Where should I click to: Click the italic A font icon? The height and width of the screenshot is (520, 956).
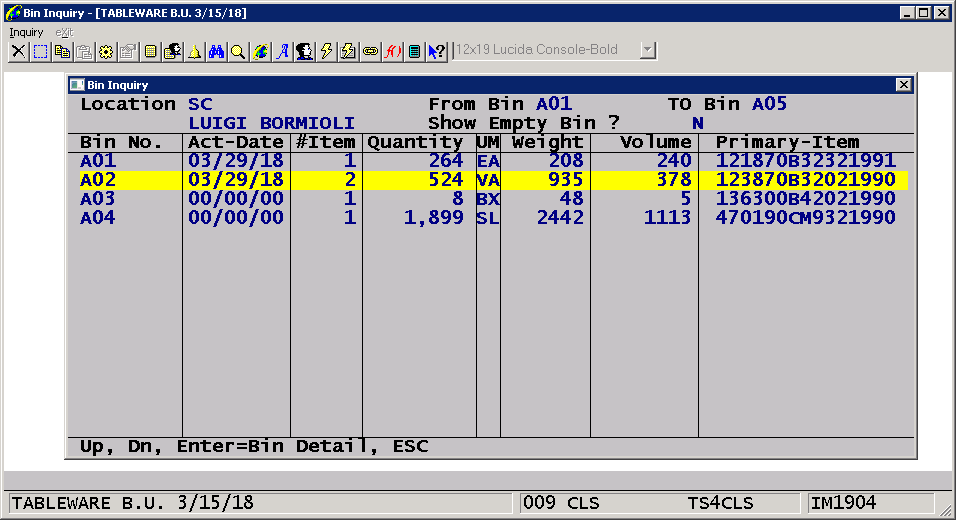[282, 51]
